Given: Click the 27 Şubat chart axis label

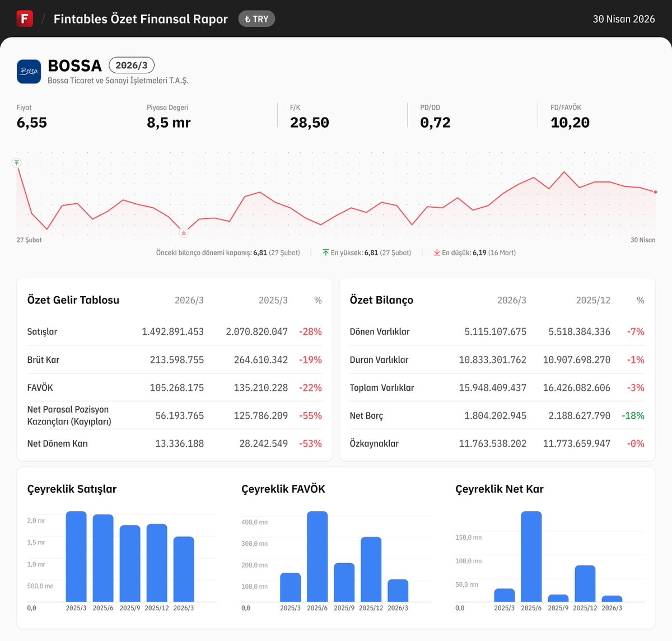Looking at the screenshot, I should point(29,240).
